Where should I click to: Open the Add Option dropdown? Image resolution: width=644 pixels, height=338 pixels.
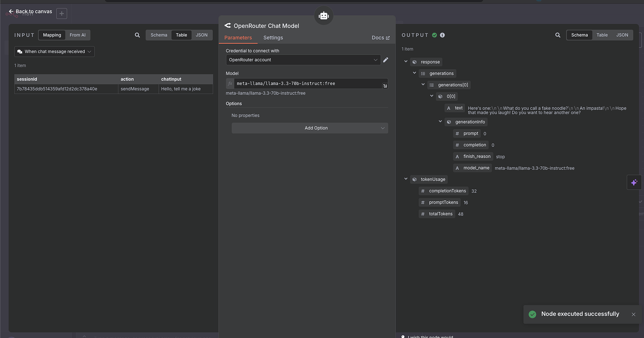click(x=309, y=127)
